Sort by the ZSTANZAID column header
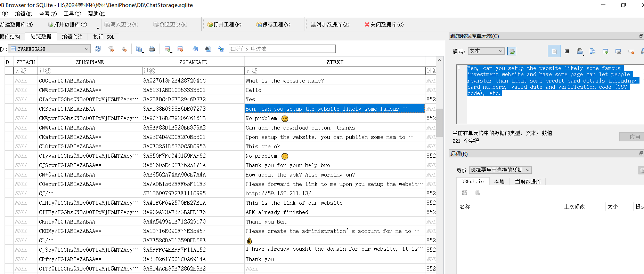Image resolution: width=644 pixels, height=274 pixels. tap(193, 62)
